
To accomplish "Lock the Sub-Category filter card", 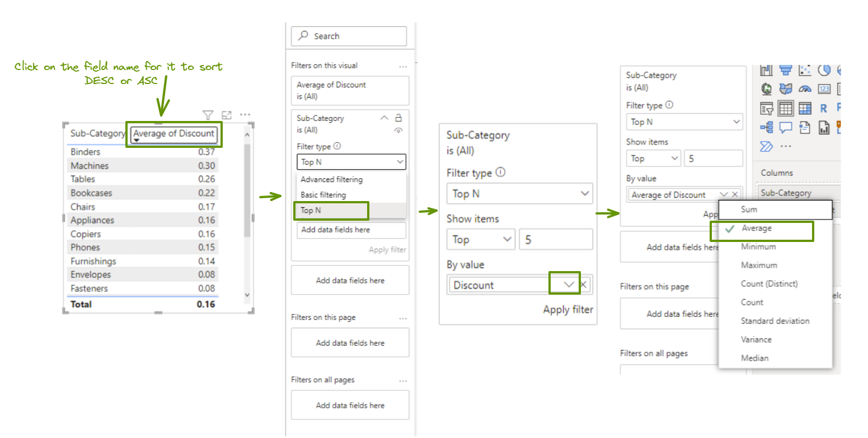I will point(397,118).
